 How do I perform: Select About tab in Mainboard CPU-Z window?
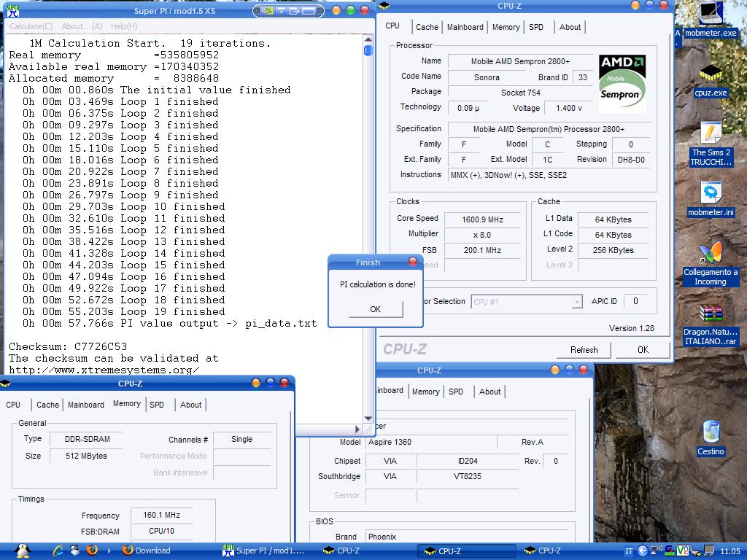(489, 392)
